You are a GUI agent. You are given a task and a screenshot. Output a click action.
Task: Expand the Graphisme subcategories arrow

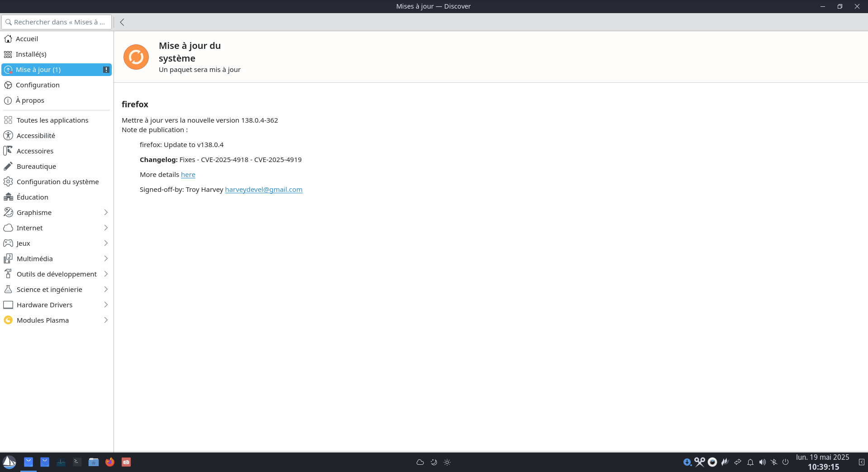click(x=106, y=213)
